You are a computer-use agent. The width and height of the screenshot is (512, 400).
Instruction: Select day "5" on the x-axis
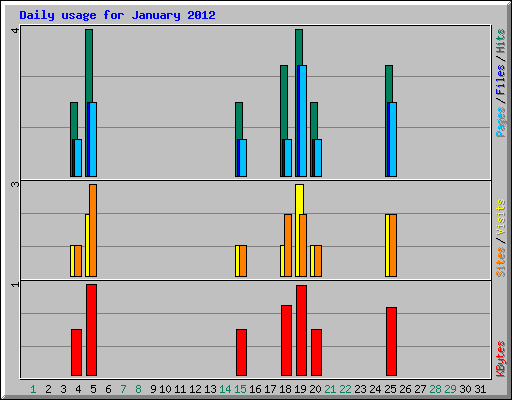tap(93, 389)
